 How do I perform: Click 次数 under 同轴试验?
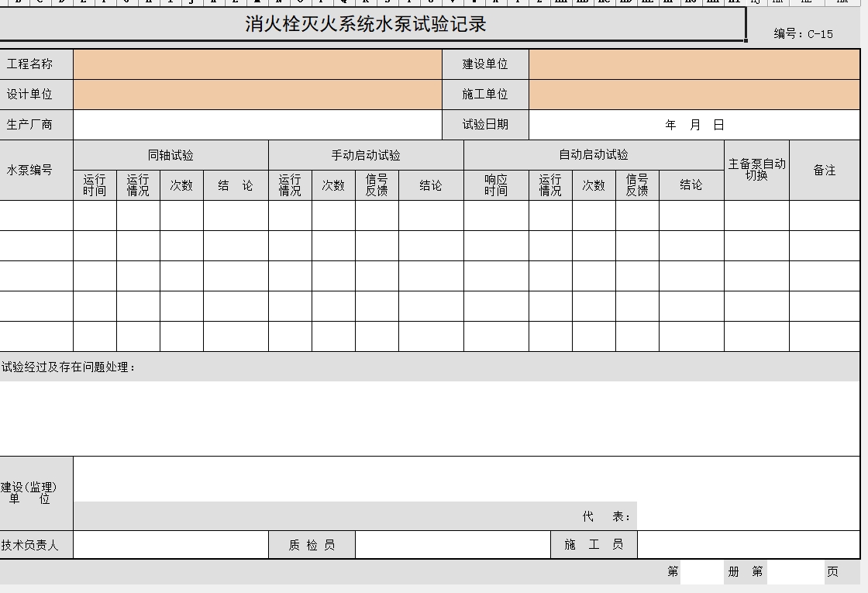[x=181, y=185]
